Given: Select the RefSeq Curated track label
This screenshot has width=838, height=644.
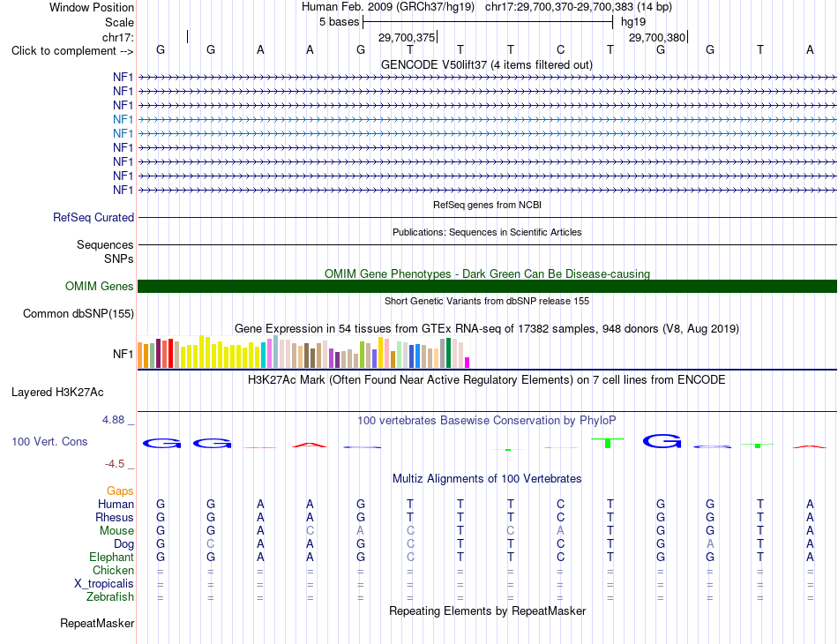Looking at the screenshot, I should 93,218.
